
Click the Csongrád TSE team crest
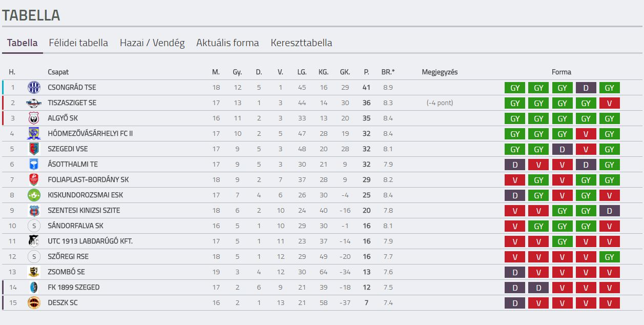(34, 87)
